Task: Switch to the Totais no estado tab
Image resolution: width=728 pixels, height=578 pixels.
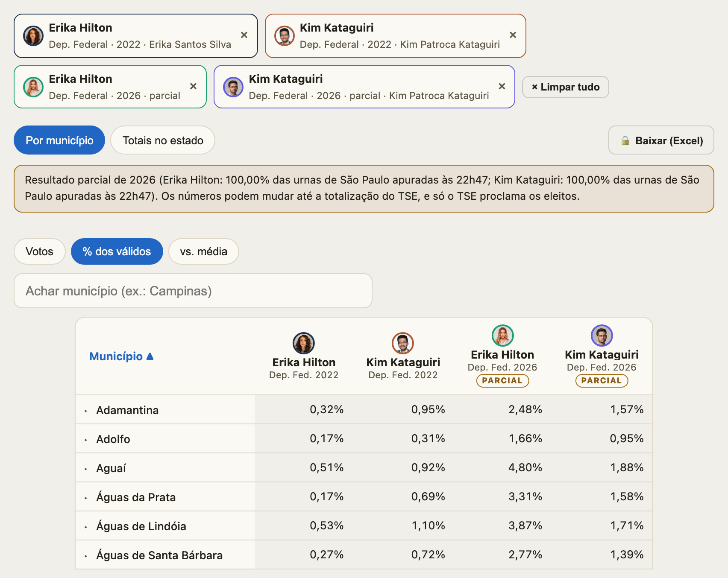Action: tap(163, 140)
